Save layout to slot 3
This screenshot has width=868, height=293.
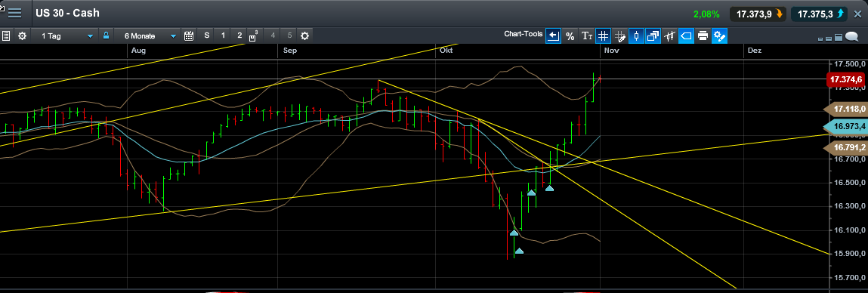pyautogui.click(x=254, y=36)
